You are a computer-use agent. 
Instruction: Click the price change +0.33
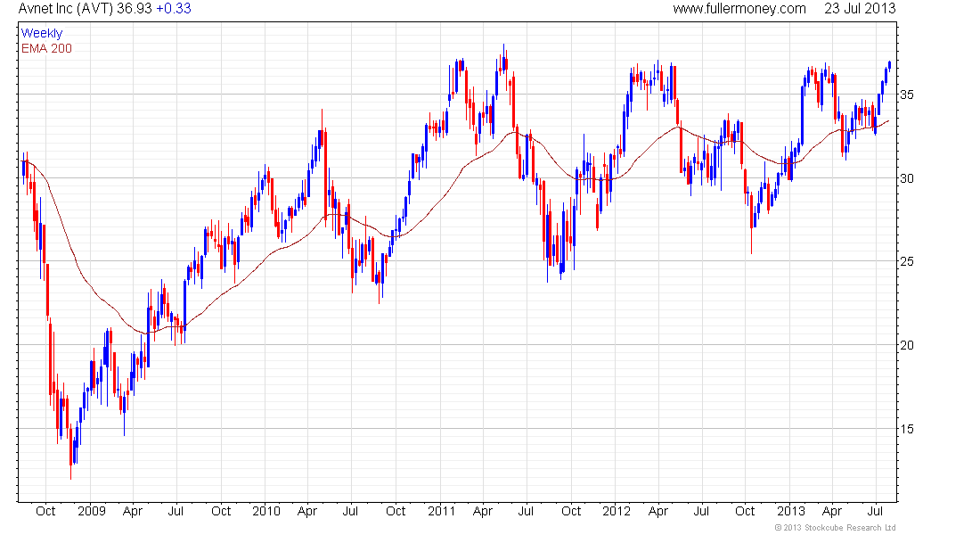pos(173,9)
